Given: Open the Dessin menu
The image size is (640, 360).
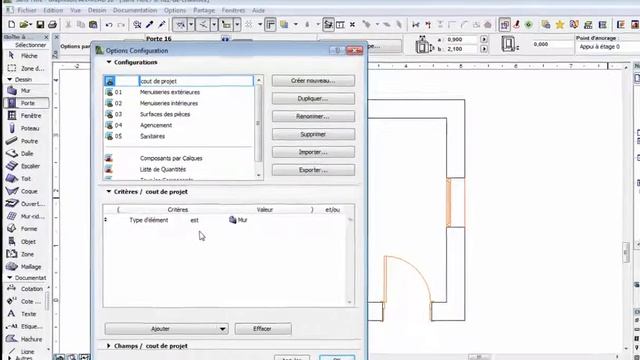Looking at the screenshot, I should tap(97, 10).
